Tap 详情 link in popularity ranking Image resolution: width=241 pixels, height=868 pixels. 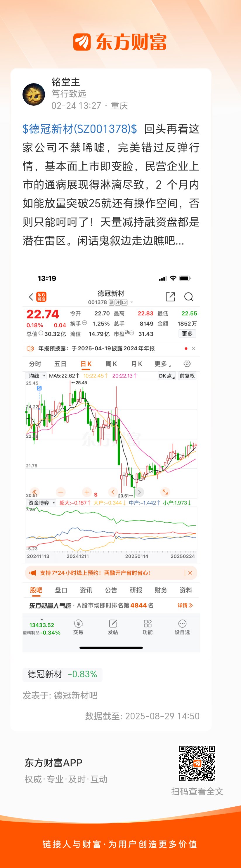(185, 606)
